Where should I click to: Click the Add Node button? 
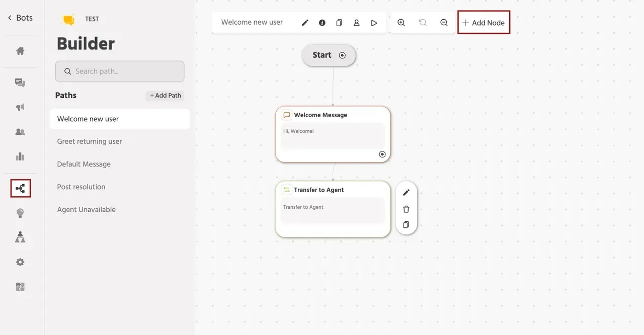coord(484,23)
